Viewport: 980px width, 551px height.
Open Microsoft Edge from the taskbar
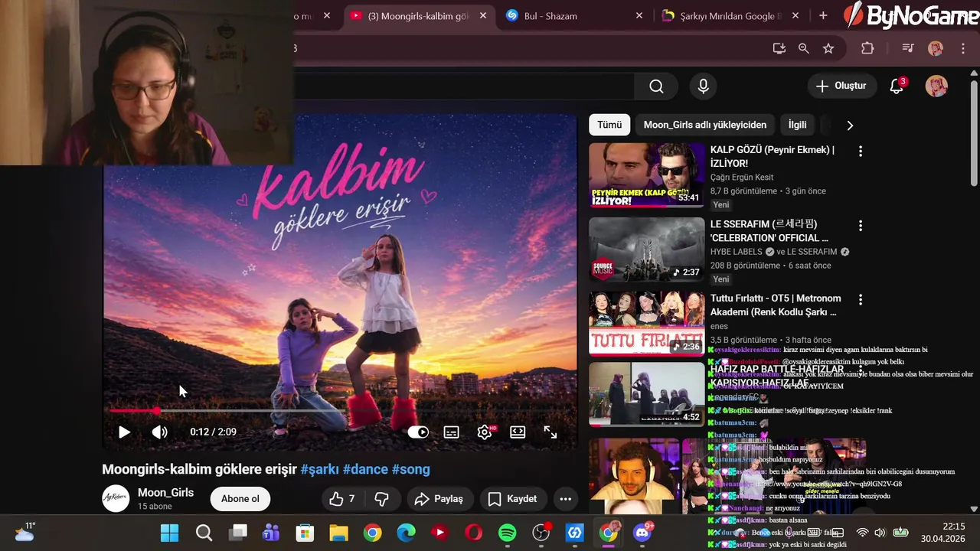[x=406, y=533]
